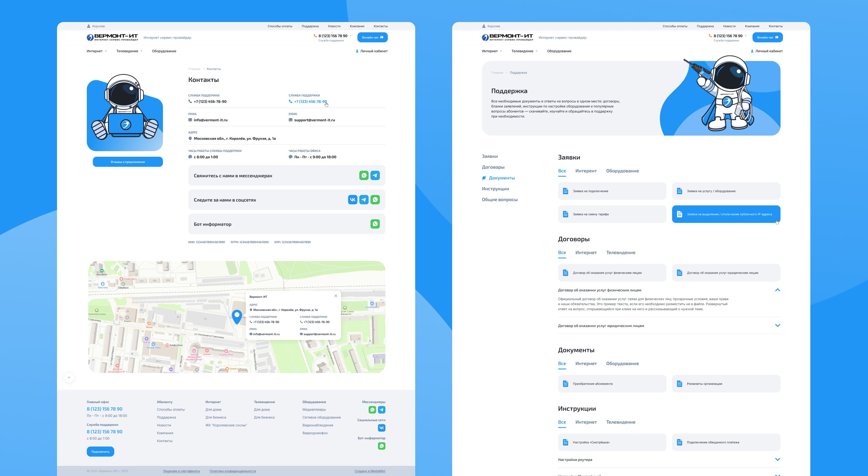Click WhatsApp icon in messengers contact row
Screen dimensions: 868x476
[x=364, y=176]
